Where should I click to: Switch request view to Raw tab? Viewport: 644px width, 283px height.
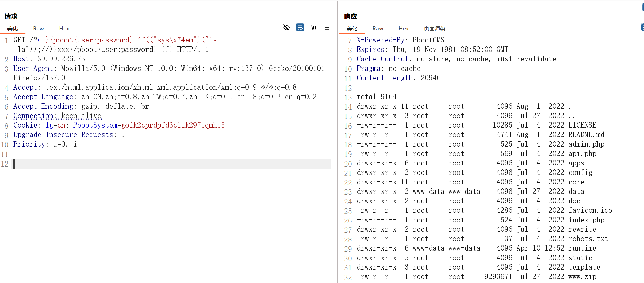click(x=39, y=28)
